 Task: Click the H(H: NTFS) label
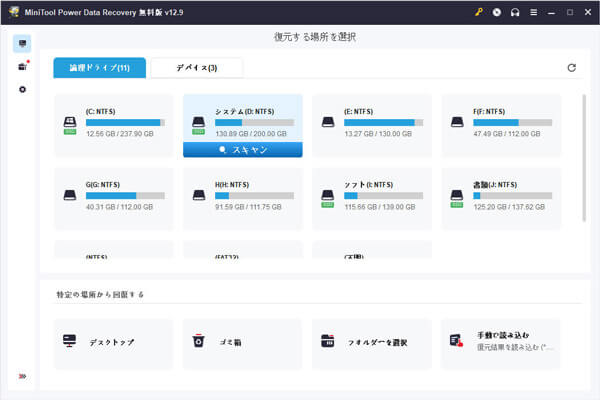point(232,184)
